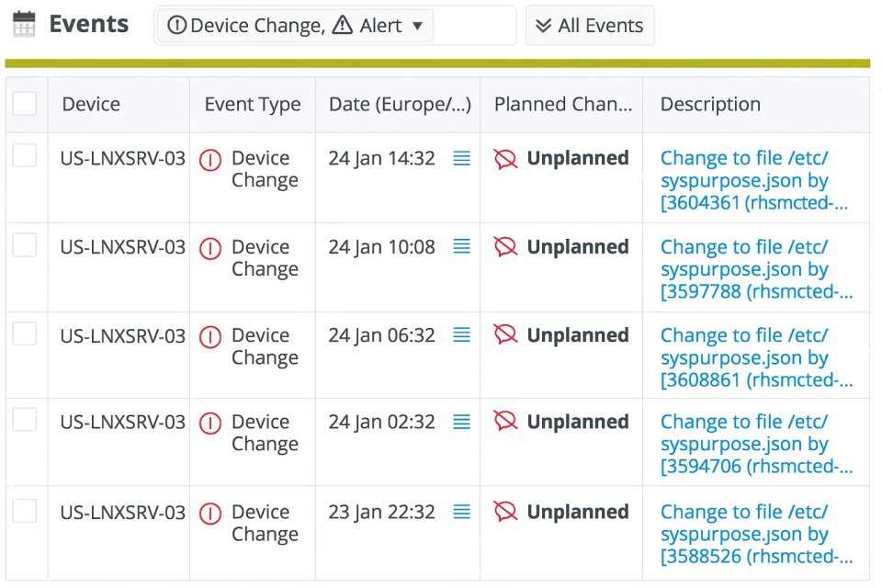882x588 pixels.
Task: Click US-LNXSRV-03 in the 24 Jan 10:08 row
Action: [x=122, y=247]
